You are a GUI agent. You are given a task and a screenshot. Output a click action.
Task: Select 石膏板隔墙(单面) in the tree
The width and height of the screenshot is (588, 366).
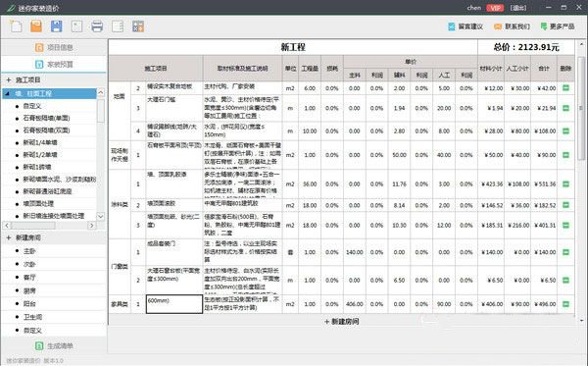[x=46, y=118]
